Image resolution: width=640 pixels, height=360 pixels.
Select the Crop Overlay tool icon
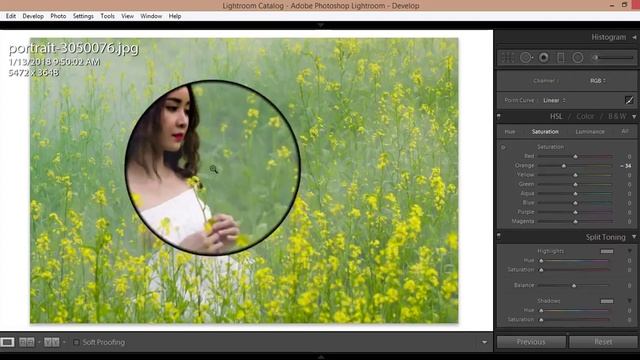508,58
